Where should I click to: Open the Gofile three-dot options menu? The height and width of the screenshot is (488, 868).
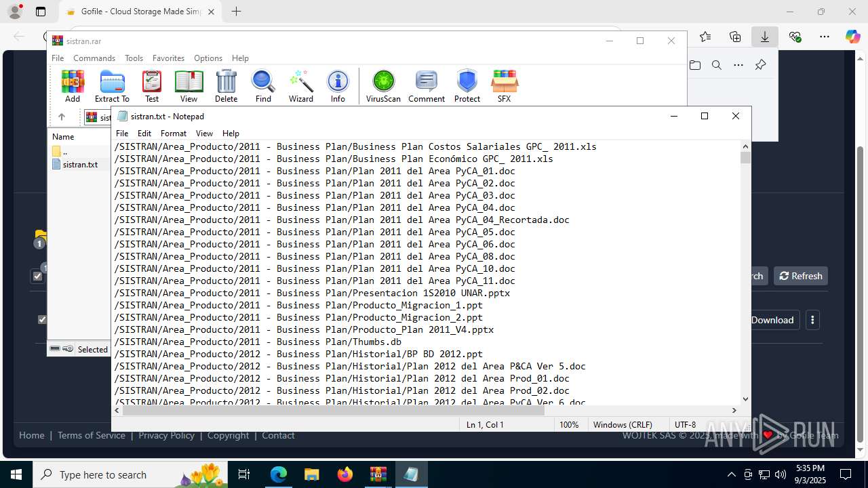click(x=812, y=320)
